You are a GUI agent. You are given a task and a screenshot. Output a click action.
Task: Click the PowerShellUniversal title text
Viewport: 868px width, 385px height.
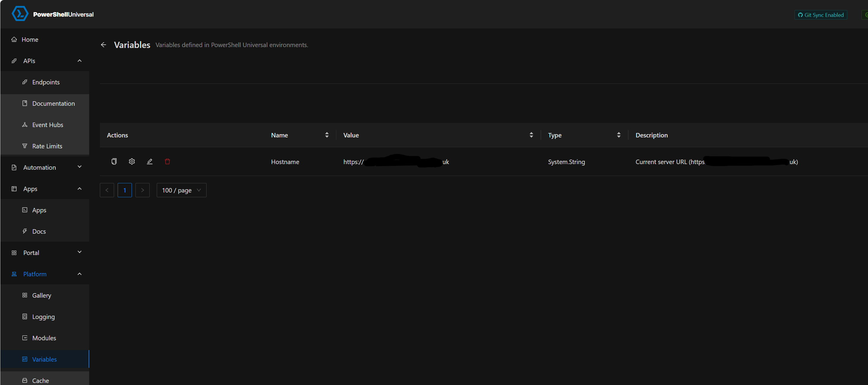[63, 15]
